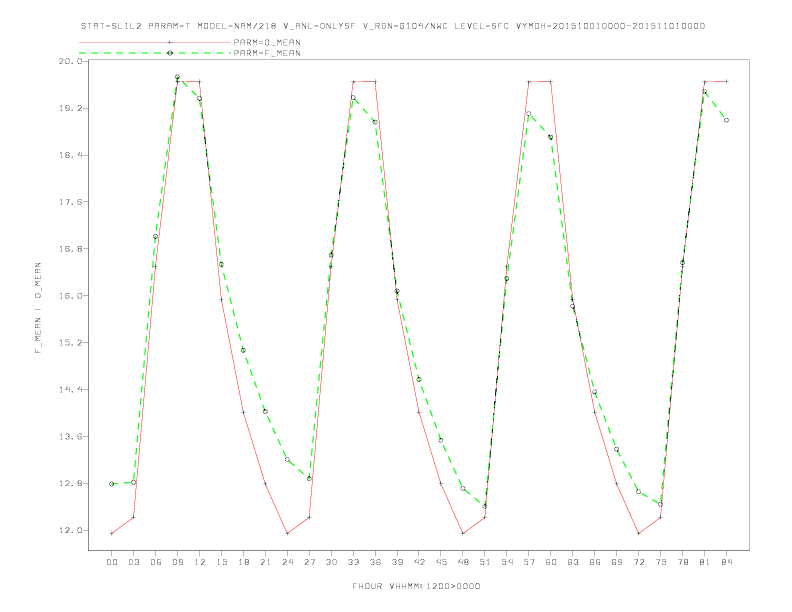Click O_MEAN plus marker at hour 24 minimum
The height and width of the screenshot is (612, 792).
(287, 533)
